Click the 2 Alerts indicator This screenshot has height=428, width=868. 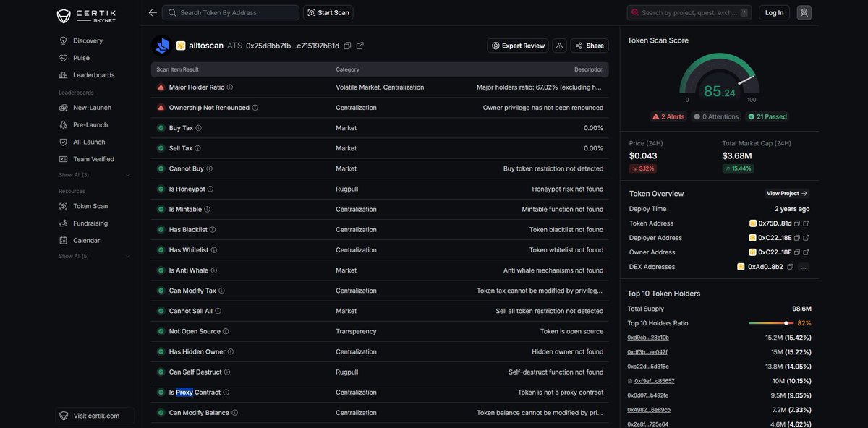coord(669,116)
